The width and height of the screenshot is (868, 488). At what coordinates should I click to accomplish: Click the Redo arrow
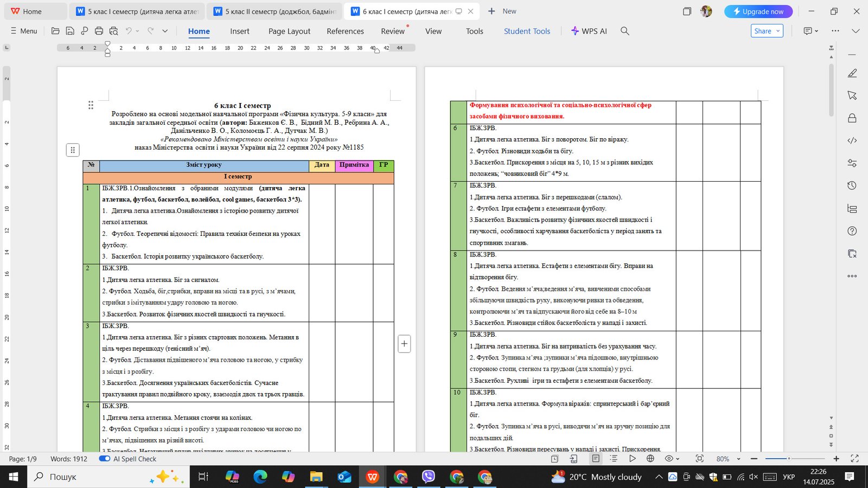click(x=150, y=31)
